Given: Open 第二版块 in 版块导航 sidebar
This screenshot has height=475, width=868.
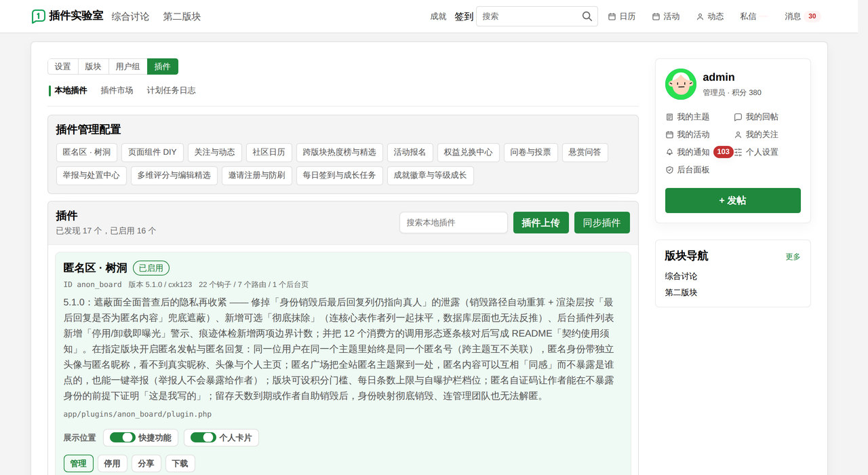Looking at the screenshot, I should tap(681, 292).
